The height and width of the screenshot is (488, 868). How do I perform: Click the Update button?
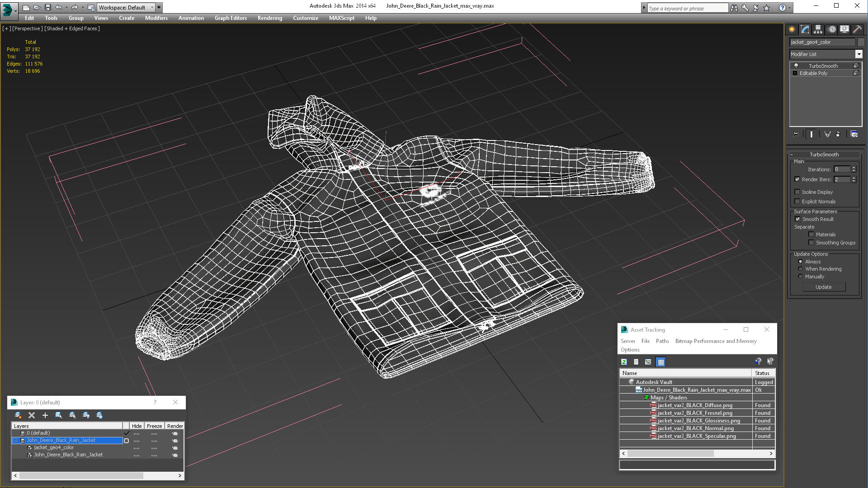[823, 287]
